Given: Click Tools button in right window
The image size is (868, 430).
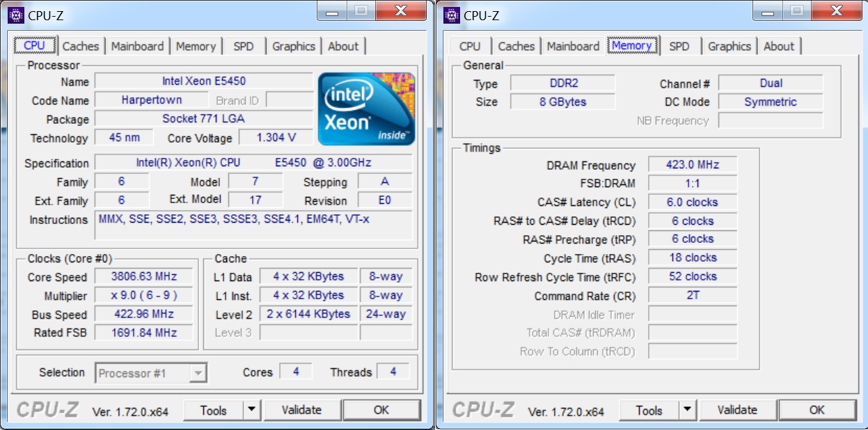Looking at the screenshot, I should (649, 410).
